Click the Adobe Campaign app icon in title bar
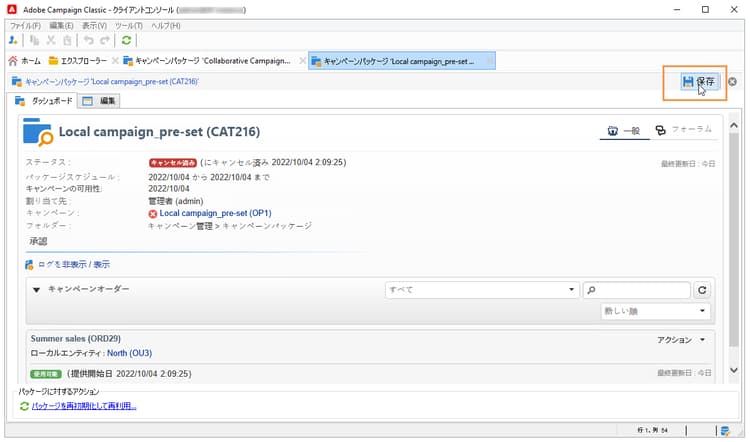 [x=12, y=10]
